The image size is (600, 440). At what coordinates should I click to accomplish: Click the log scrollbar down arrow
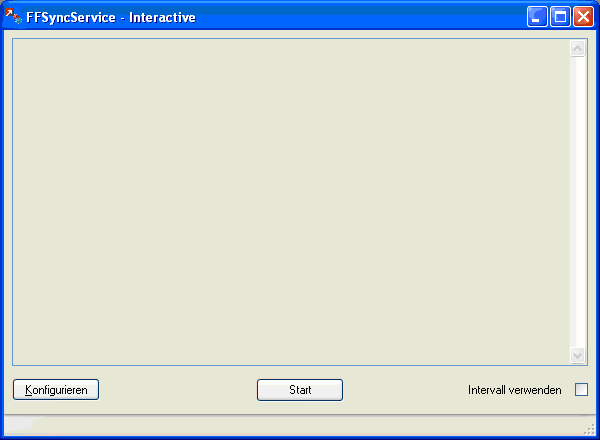click(x=578, y=355)
